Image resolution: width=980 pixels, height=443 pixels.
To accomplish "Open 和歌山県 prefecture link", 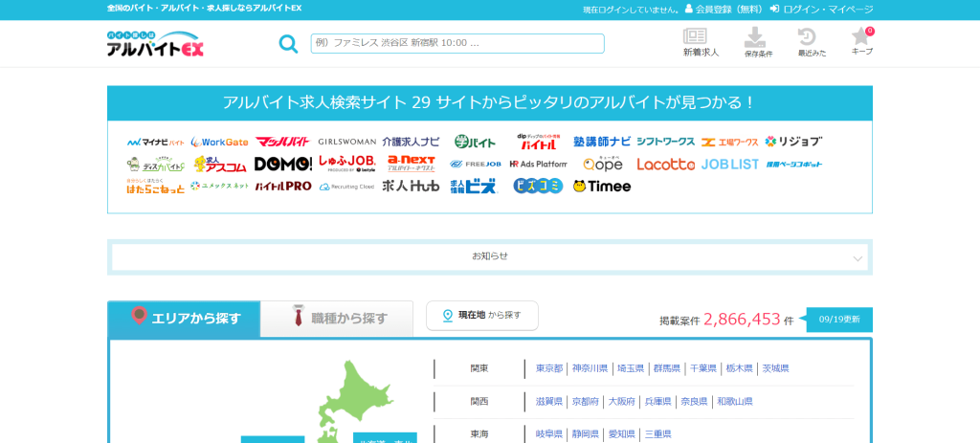I will (735, 402).
